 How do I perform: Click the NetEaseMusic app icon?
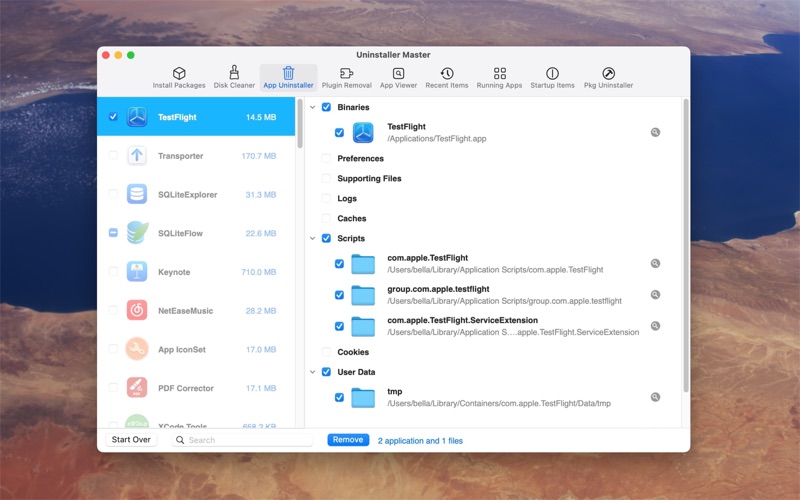click(137, 310)
